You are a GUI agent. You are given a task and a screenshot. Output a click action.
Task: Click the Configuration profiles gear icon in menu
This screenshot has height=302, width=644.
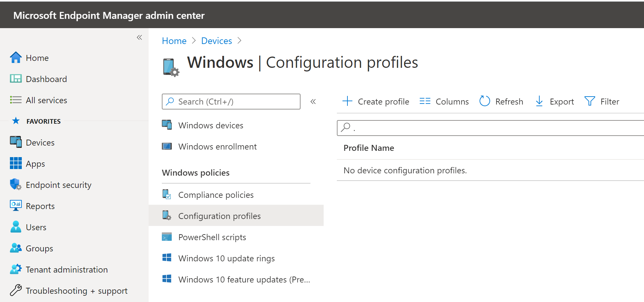(167, 216)
